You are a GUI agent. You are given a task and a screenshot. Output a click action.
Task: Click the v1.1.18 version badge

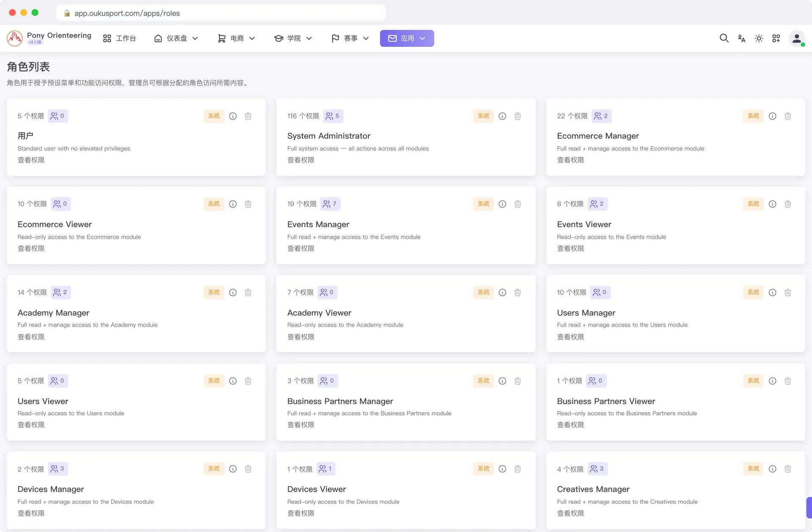(x=35, y=42)
